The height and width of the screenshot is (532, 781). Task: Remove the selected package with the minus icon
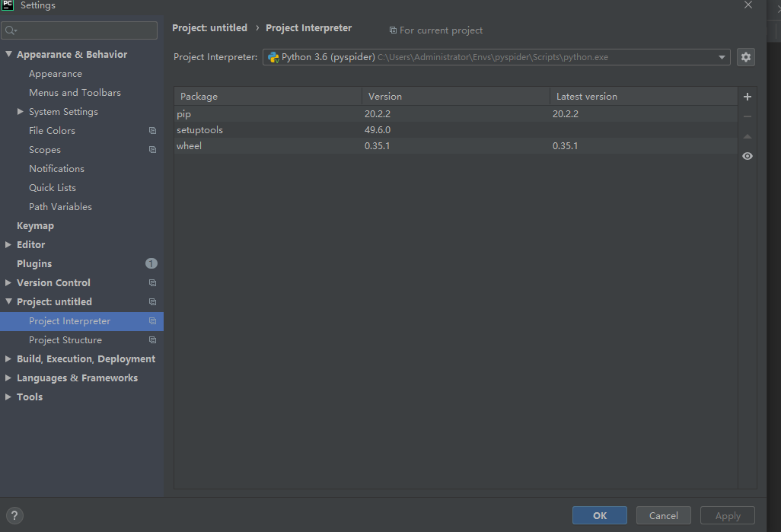(748, 116)
